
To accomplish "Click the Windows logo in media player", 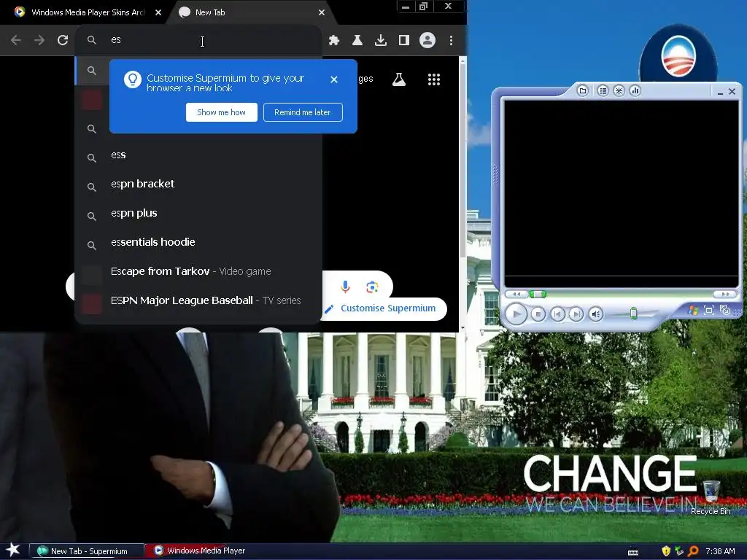I will (x=693, y=311).
